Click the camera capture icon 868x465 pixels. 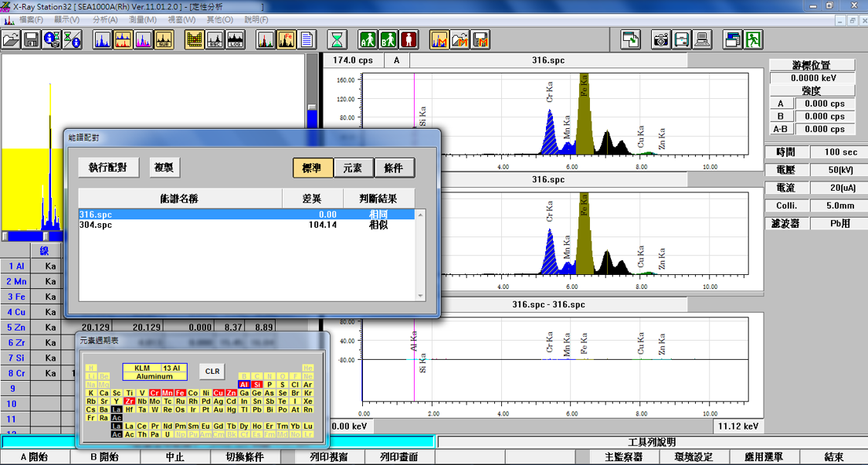pos(662,40)
